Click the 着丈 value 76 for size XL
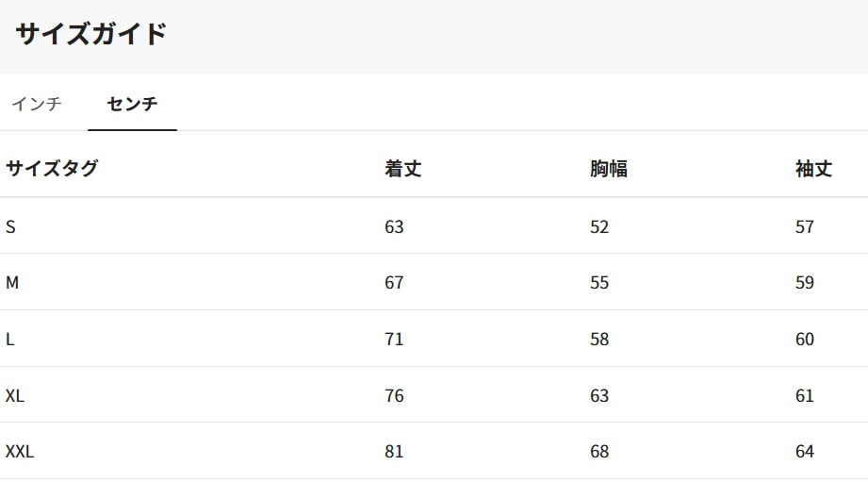Screen dimensions: 868x482 tap(394, 396)
